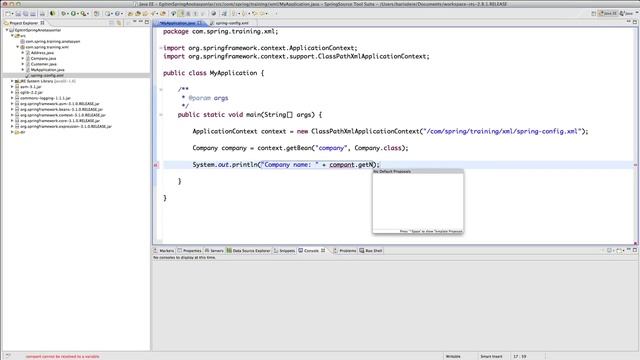This screenshot has width=640, height=360.
Task: Maximize the Project Explorer view
Action: click(x=147, y=22)
